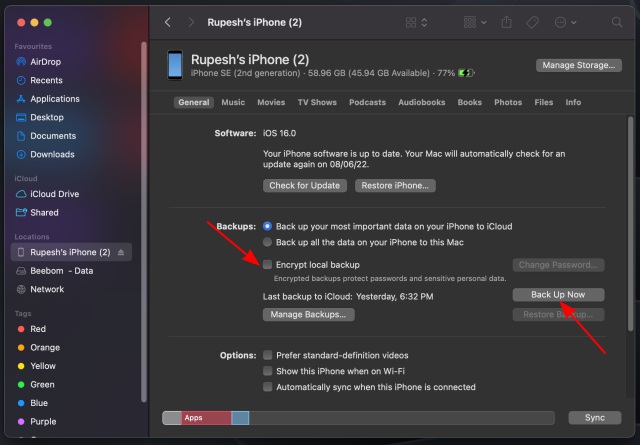Click the blue segment in storage bar

(x=240, y=418)
